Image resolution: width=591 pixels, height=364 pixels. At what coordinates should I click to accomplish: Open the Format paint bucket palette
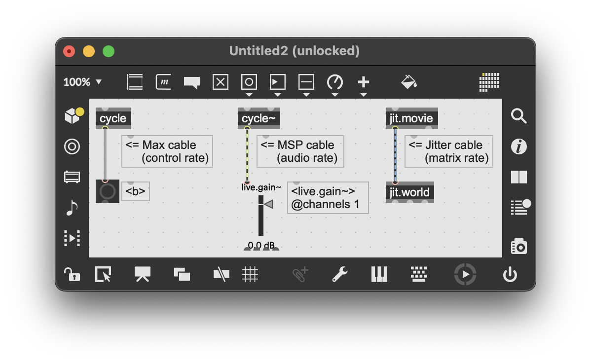[x=408, y=82]
